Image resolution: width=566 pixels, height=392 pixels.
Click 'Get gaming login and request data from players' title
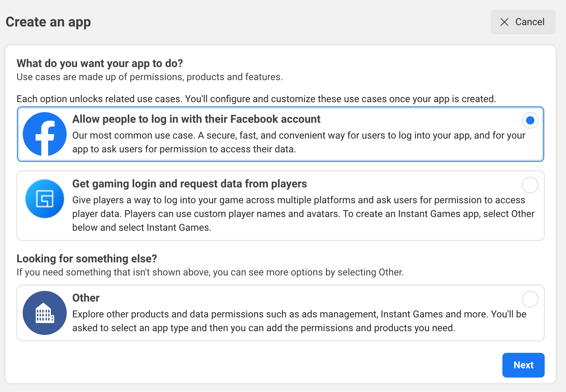pos(189,184)
